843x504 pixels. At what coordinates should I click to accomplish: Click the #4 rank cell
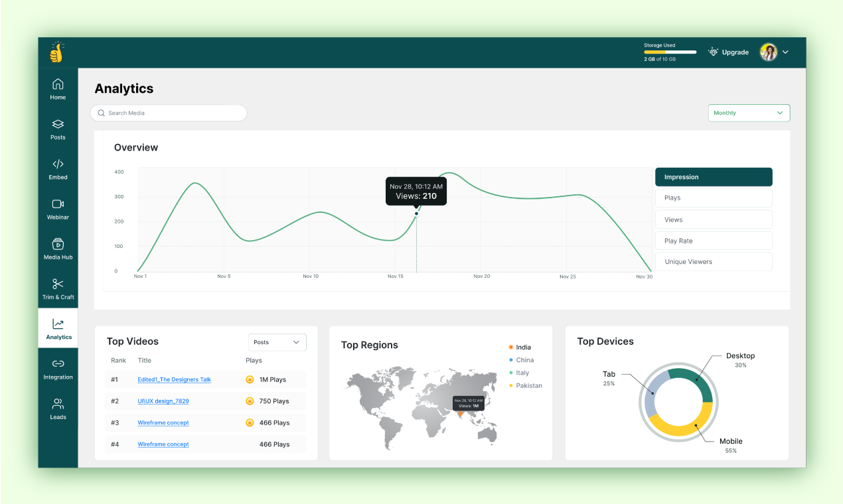click(115, 444)
